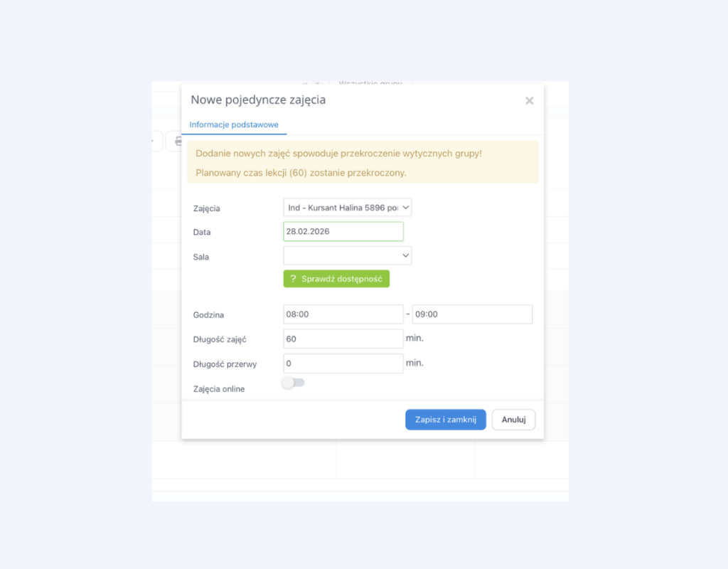This screenshot has height=569, width=728.
Task: Click the Długość zajęć input with 60
Action: coord(343,339)
